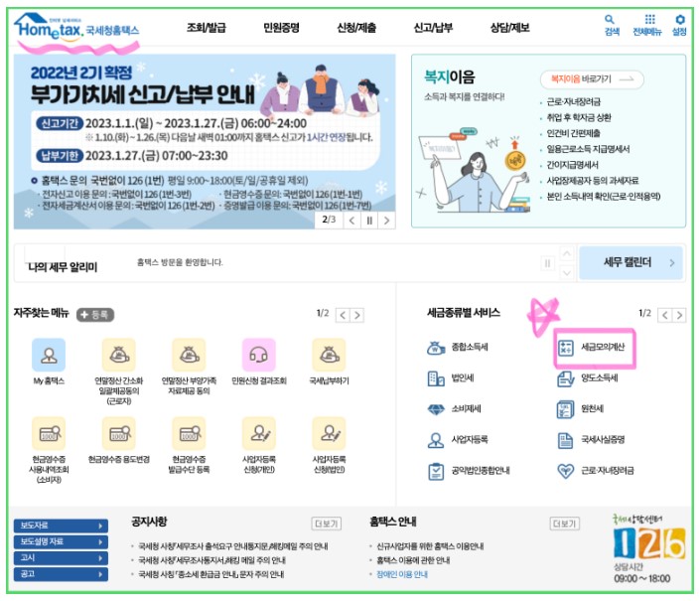Click 더보기 next to 공지사항
This screenshot has height=601, width=700.
tap(327, 524)
